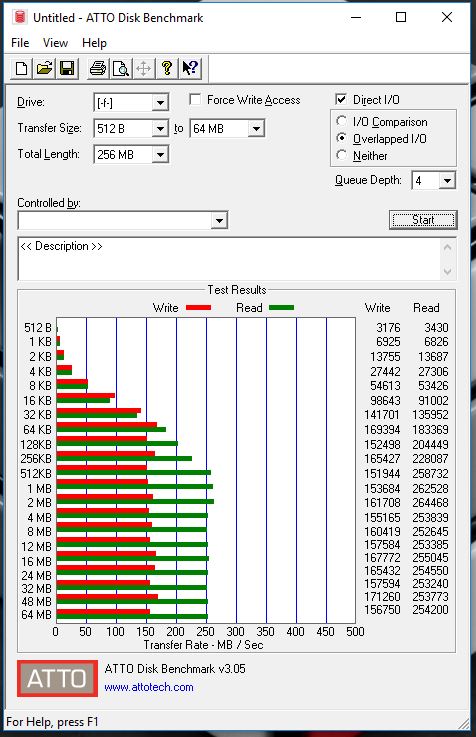
Task: Choose the Neither radio option
Action: 342,155
